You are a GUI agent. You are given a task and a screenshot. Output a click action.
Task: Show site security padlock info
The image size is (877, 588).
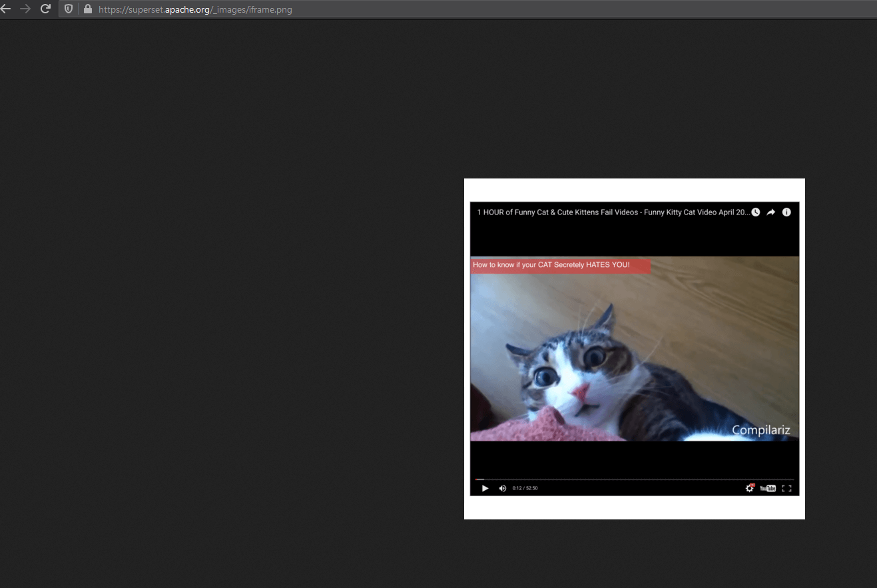coord(87,9)
